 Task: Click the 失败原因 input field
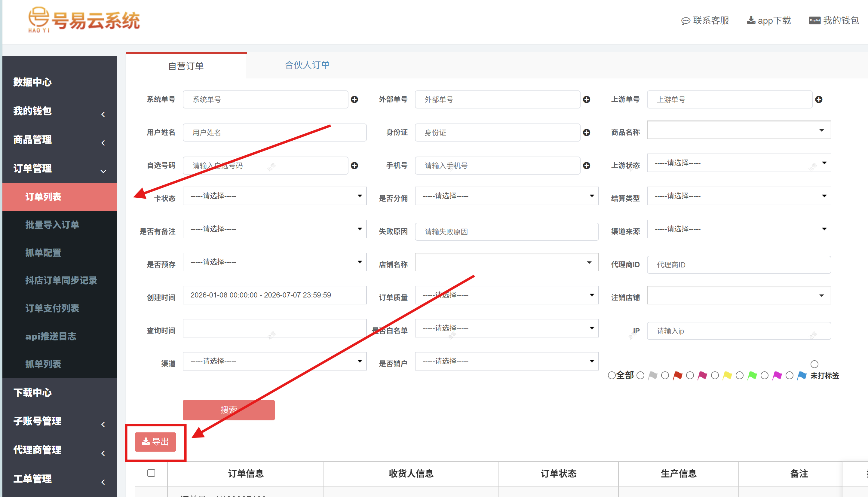tap(507, 231)
